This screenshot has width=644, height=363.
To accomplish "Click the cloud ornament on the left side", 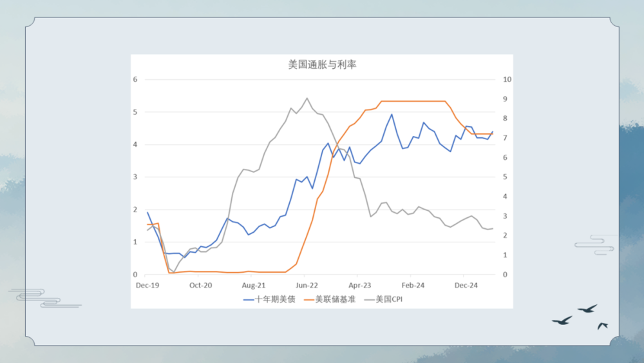I will [45, 297].
